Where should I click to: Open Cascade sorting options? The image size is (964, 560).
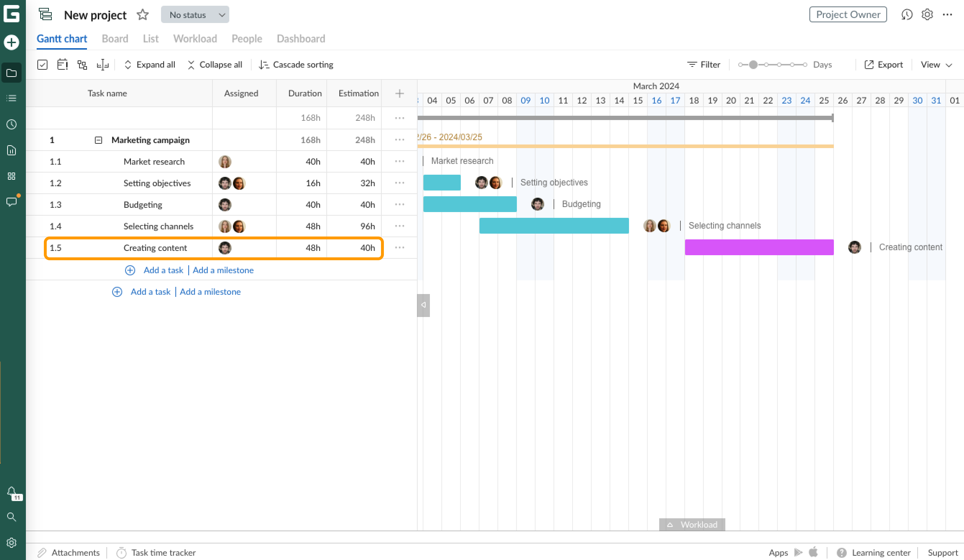[x=296, y=64]
